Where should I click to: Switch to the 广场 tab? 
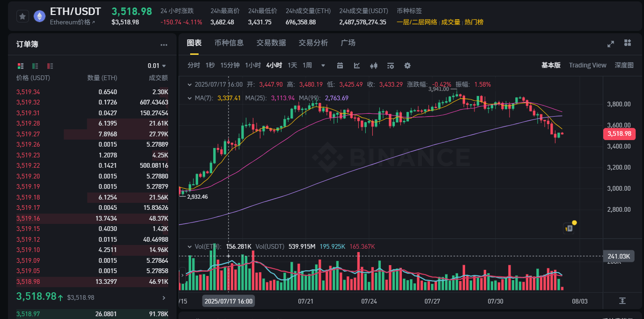[x=348, y=43]
